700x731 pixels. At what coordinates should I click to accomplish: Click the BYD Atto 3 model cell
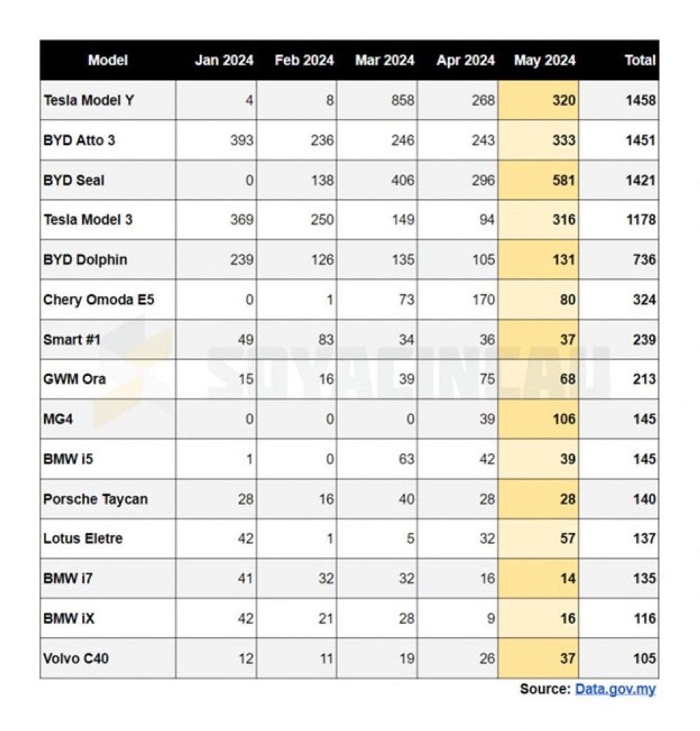[x=79, y=140]
